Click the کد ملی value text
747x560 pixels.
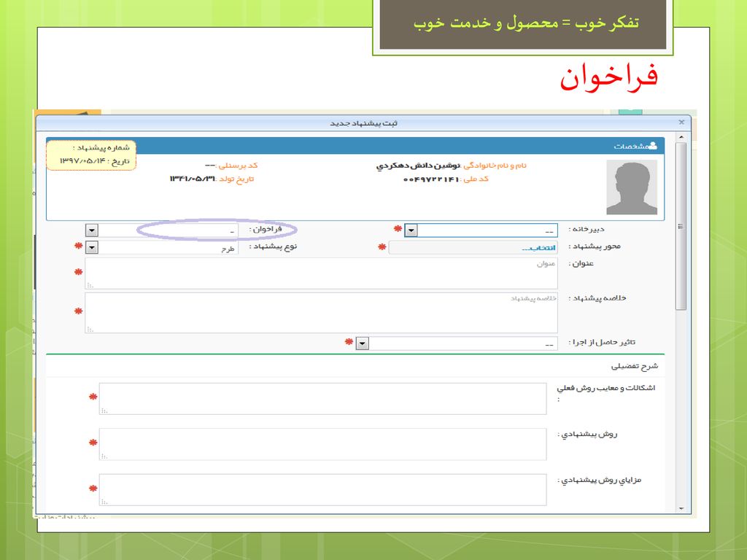(430, 179)
